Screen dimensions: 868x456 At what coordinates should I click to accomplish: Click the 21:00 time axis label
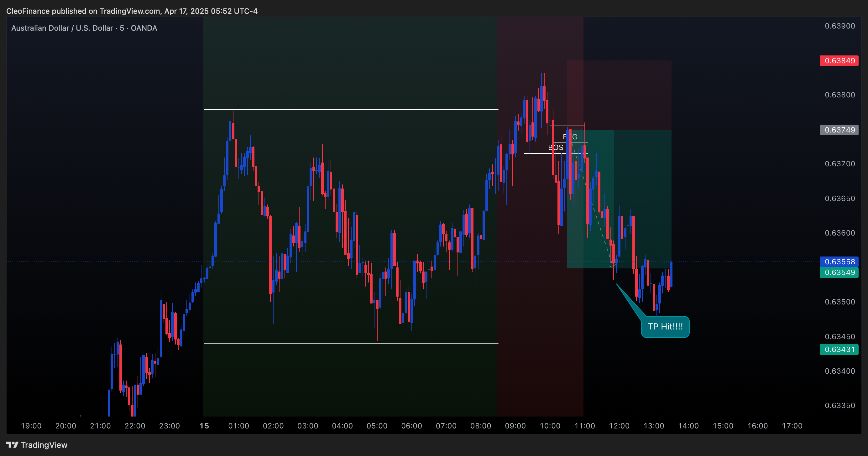(x=100, y=426)
